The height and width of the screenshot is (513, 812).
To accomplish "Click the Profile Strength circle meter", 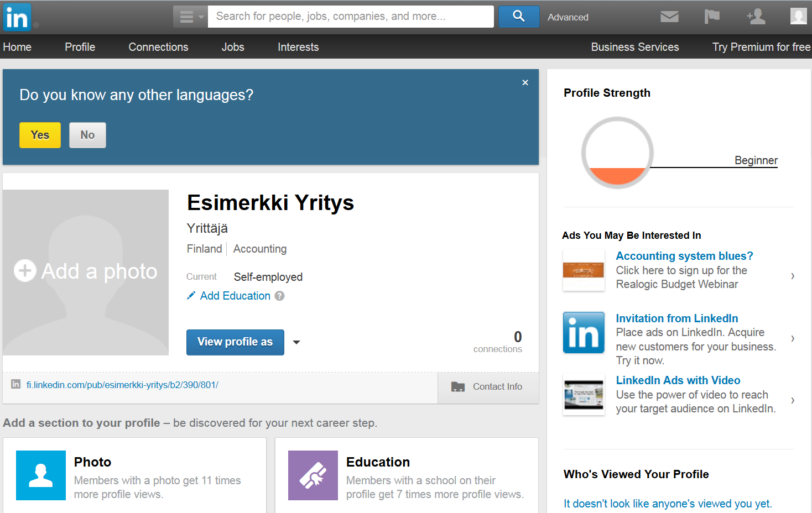I will point(617,153).
